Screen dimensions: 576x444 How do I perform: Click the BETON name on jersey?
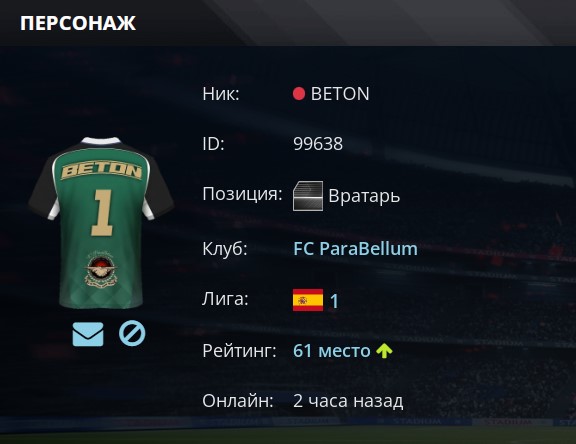point(101,171)
